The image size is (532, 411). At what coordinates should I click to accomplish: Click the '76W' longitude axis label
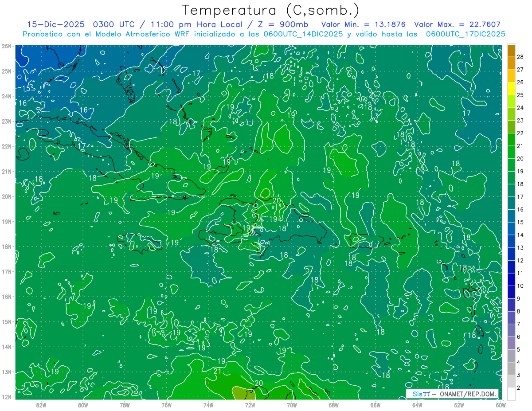point(166,405)
